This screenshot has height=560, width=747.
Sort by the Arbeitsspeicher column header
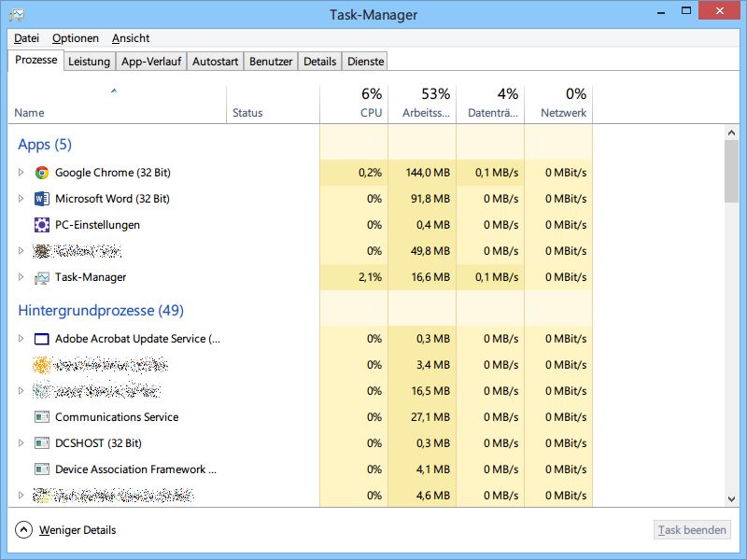[422, 105]
